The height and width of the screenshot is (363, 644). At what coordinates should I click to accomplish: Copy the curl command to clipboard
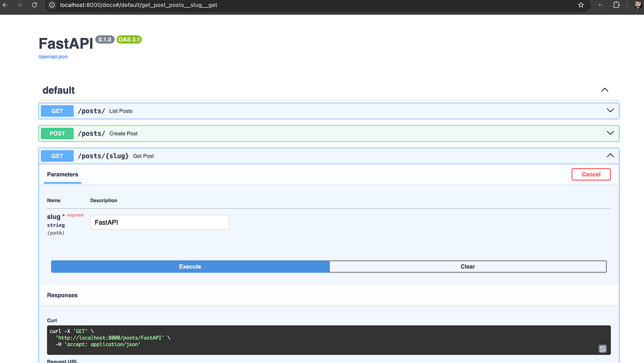(x=603, y=349)
